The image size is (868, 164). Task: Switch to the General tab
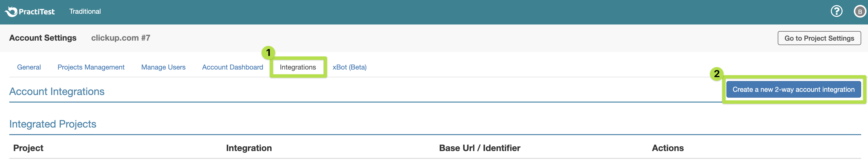[29, 67]
